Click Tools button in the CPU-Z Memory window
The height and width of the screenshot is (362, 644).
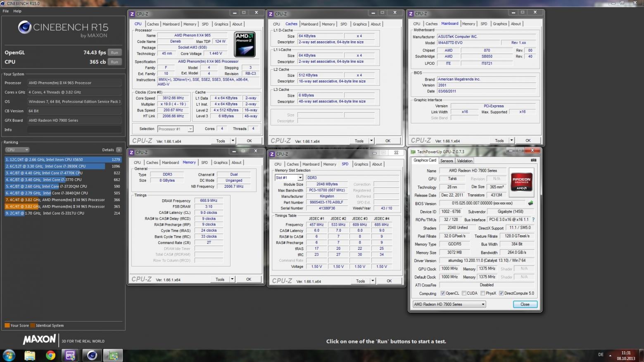click(x=220, y=279)
